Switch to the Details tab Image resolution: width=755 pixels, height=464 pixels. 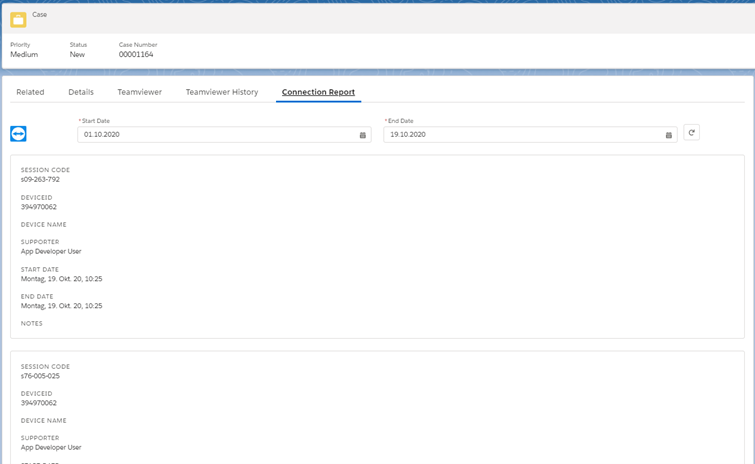[81, 92]
